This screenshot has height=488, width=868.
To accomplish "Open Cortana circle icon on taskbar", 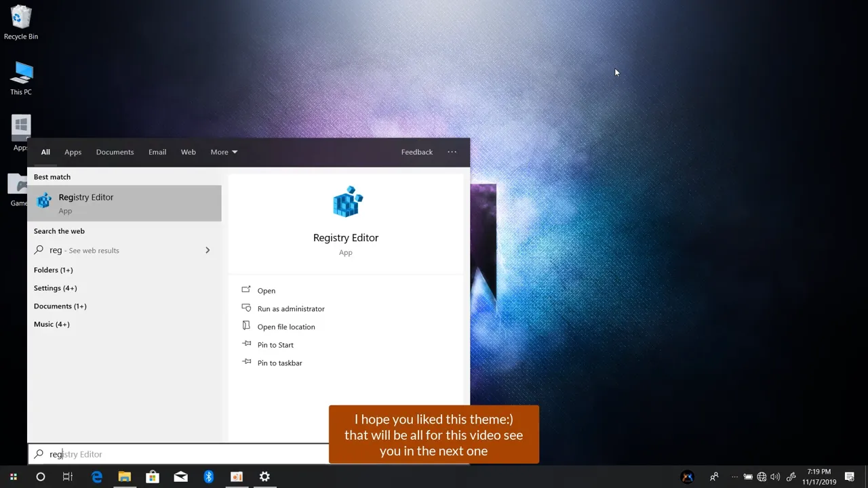I will coord(41,477).
